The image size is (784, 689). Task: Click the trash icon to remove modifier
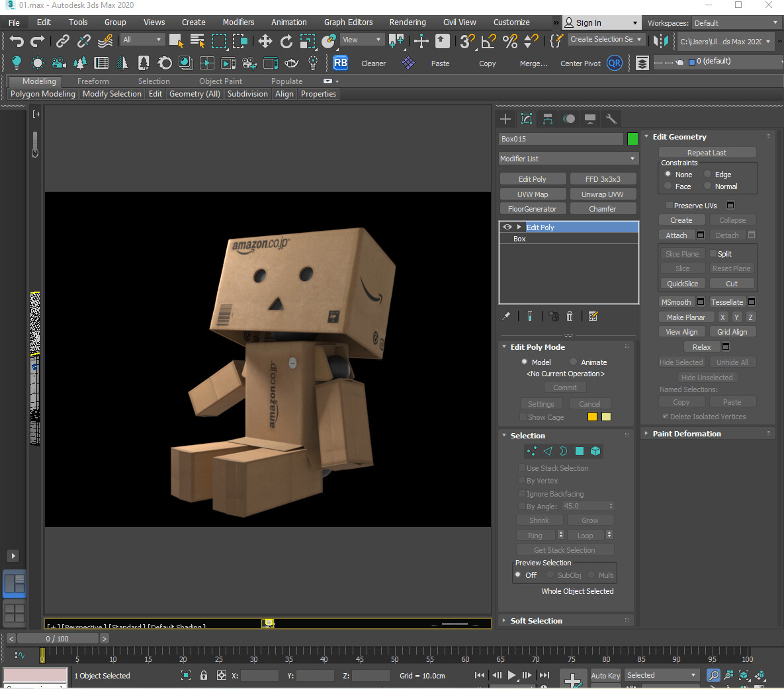570,316
